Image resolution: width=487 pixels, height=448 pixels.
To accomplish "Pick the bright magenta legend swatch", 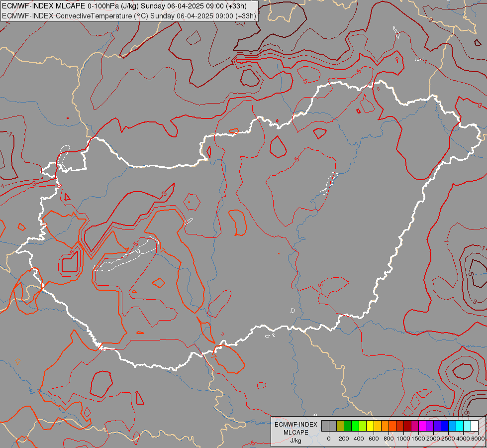I will click(423, 426).
